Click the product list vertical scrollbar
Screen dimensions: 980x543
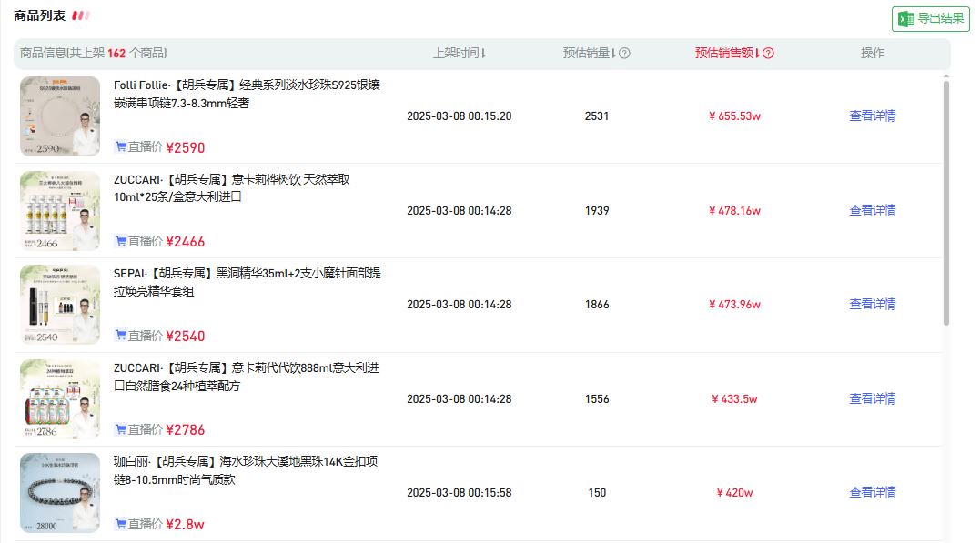pos(946,202)
